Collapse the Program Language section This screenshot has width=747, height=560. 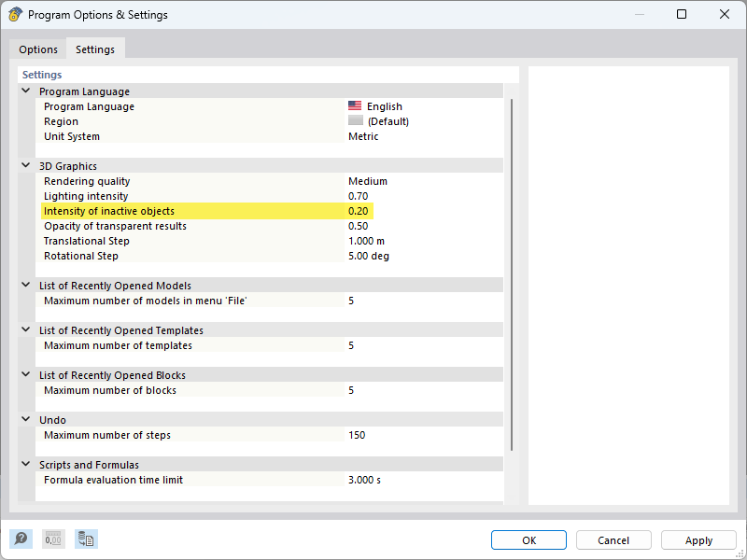point(26,91)
